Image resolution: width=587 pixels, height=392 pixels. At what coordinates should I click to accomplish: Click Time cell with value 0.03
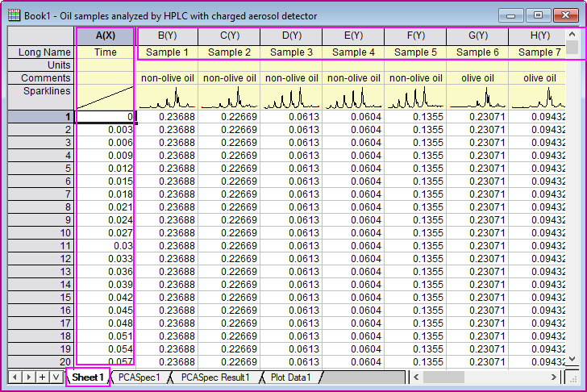105,246
